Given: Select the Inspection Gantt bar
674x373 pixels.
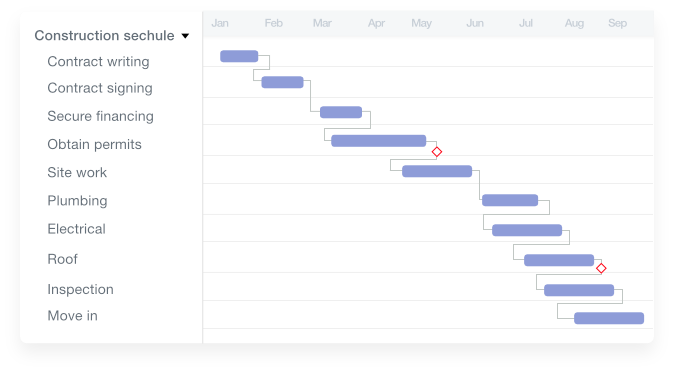Looking at the screenshot, I should pyautogui.click(x=579, y=290).
